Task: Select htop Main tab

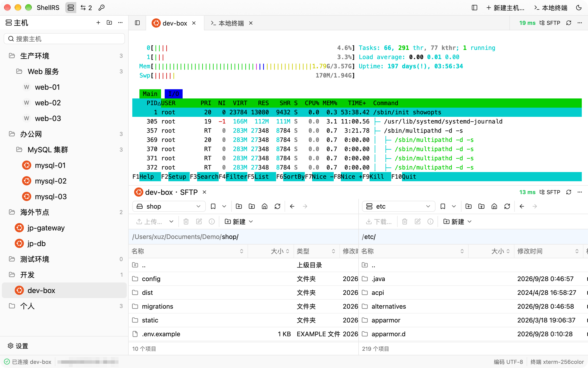Action: (150, 94)
